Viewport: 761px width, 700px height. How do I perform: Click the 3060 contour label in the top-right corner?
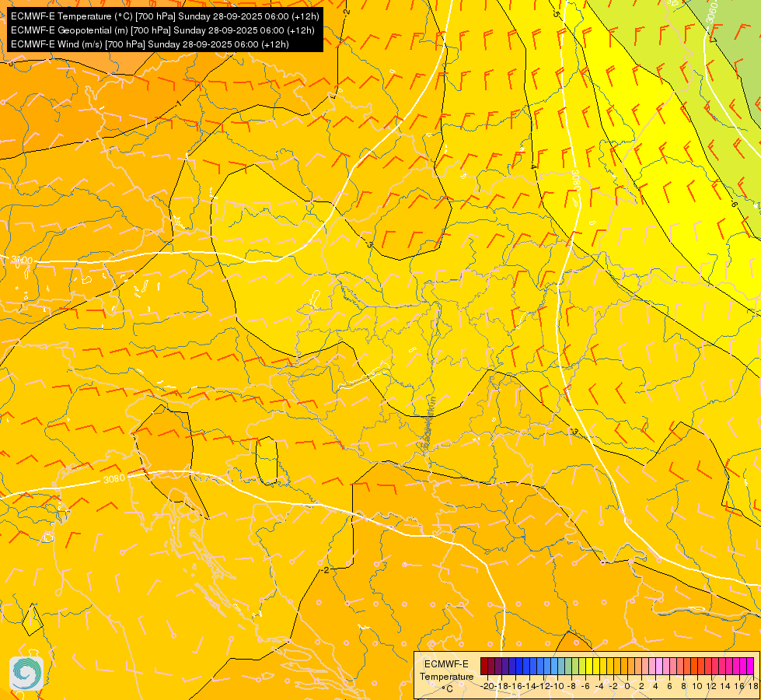(710, 13)
